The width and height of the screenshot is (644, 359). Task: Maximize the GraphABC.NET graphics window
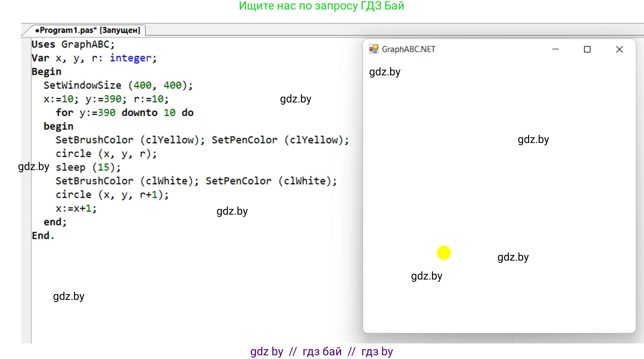[587, 49]
